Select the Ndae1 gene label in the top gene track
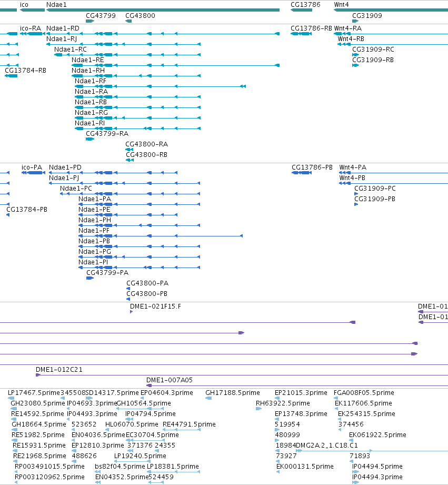 pyautogui.click(x=56, y=5)
